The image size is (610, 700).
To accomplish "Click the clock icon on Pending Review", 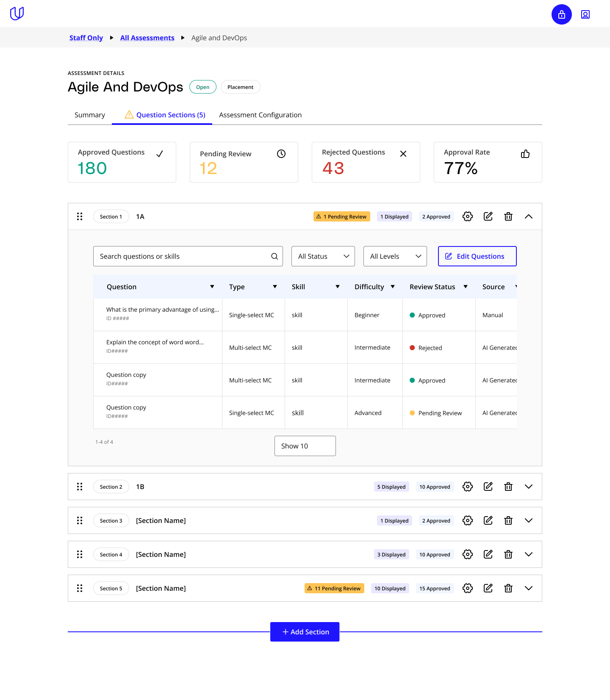I will coord(281,154).
